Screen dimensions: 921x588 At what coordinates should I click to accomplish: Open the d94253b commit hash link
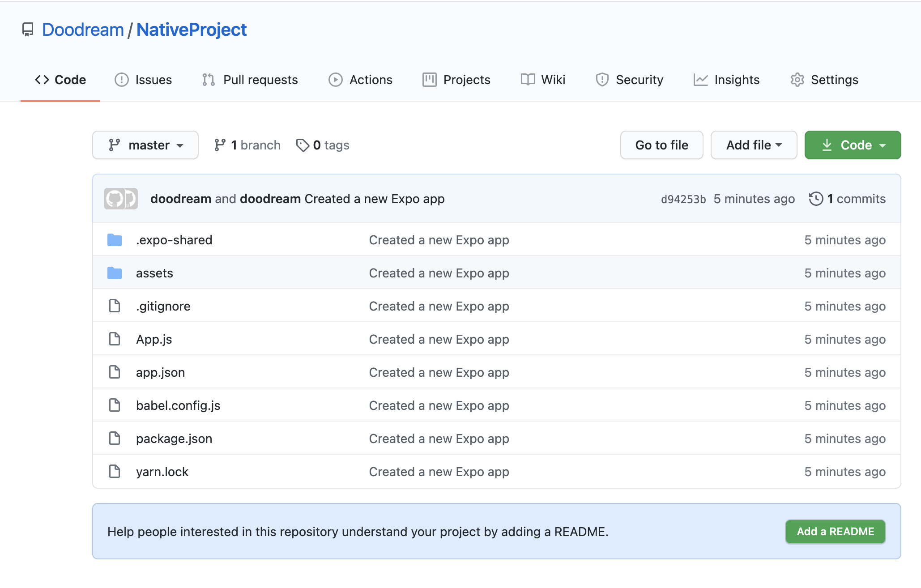tap(683, 199)
